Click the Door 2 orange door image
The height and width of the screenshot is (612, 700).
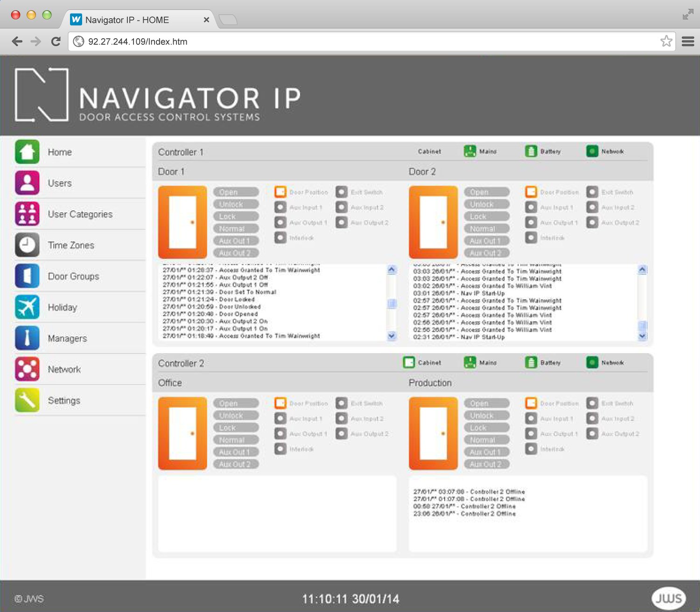[433, 222]
